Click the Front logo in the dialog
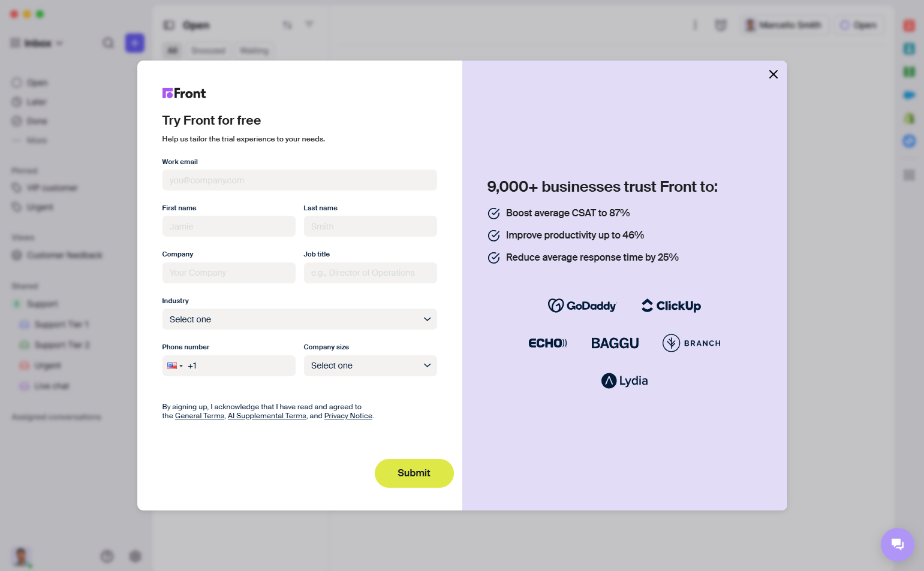 click(x=184, y=93)
